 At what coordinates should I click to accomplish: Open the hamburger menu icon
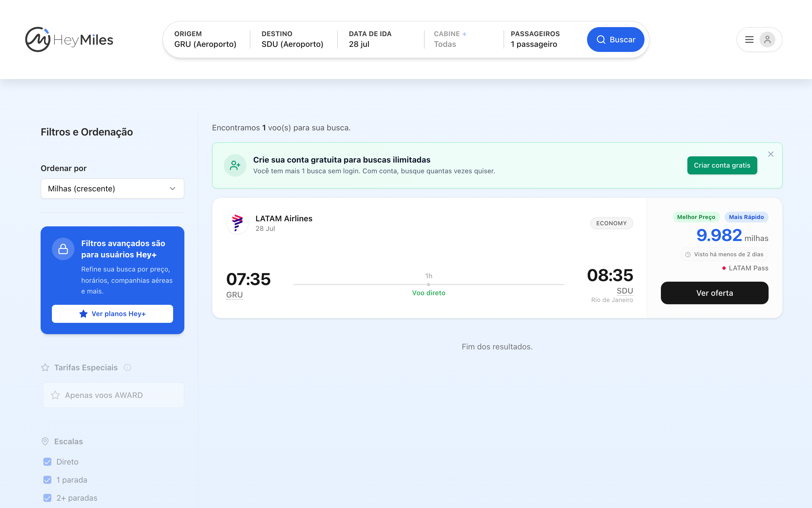(x=749, y=40)
